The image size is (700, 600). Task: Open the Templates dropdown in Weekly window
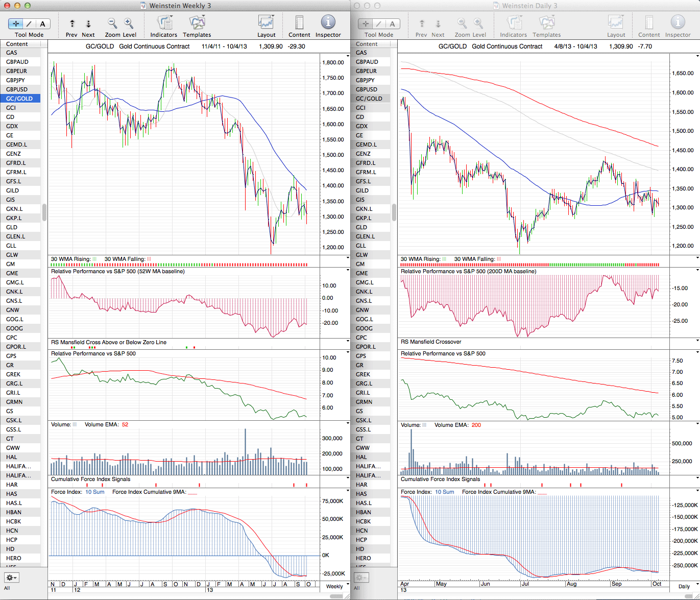pos(197,23)
